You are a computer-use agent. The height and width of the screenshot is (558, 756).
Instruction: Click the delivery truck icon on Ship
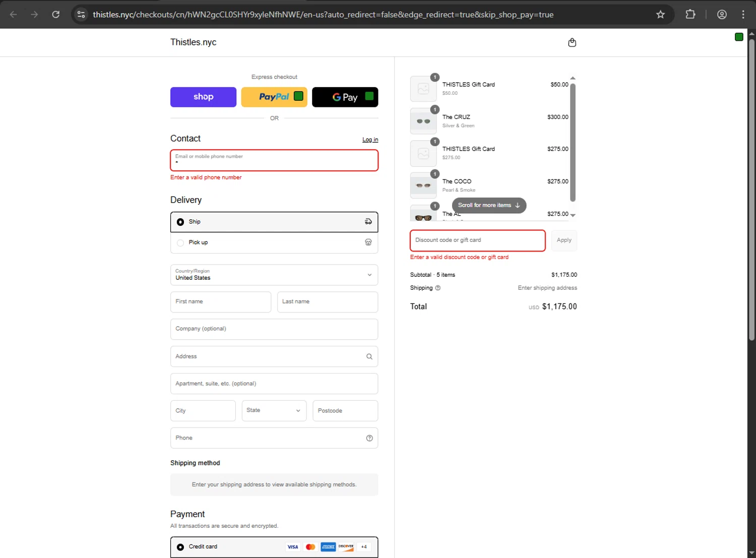point(368,222)
